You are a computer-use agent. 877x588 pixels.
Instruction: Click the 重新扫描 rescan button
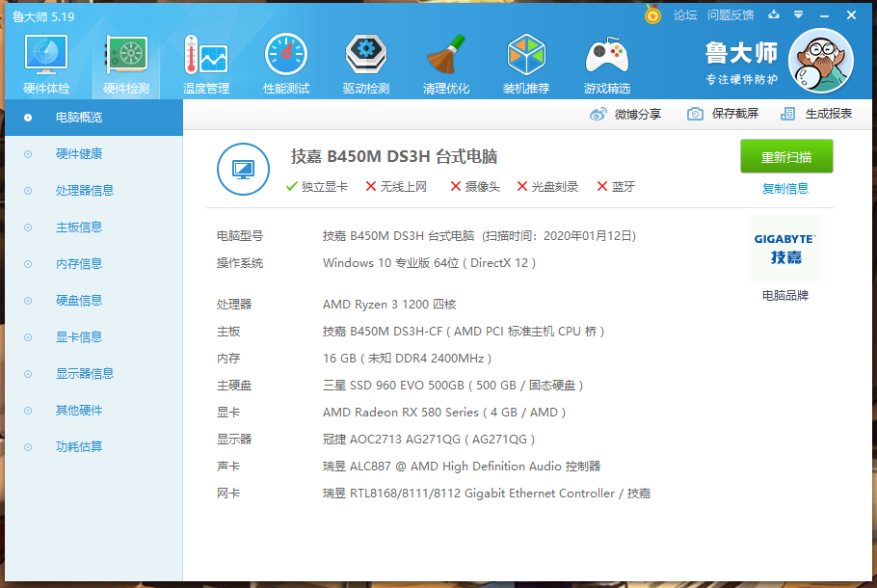point(786,157)
